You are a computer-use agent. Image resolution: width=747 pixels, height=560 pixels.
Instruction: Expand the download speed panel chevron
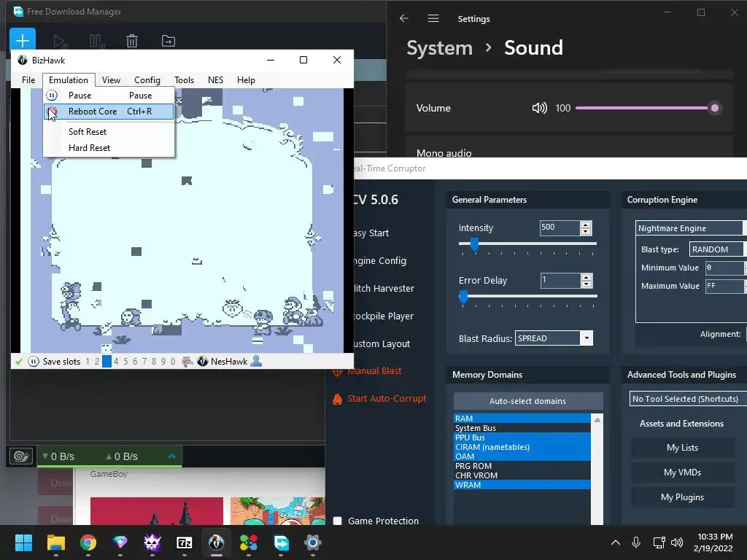[x=172, y=456]
